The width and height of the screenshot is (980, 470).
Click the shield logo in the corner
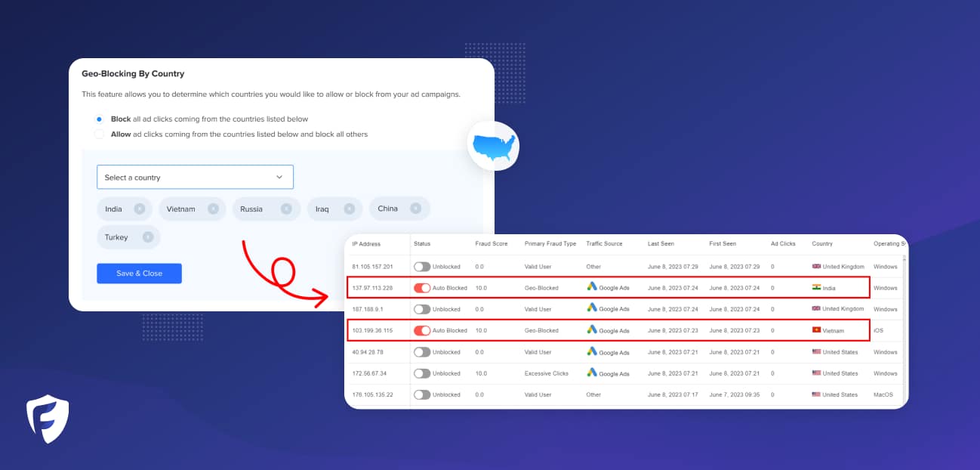(47, 417)
